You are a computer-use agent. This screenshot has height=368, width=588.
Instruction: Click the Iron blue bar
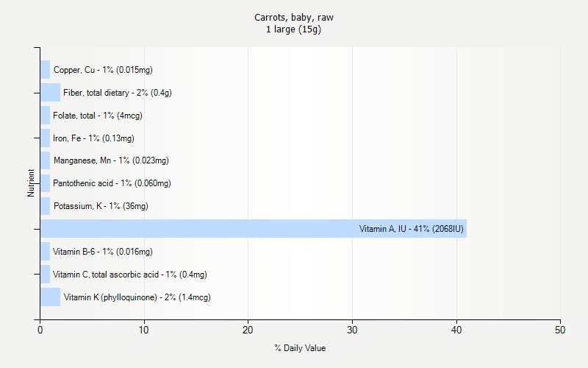[x=45, y=138]
